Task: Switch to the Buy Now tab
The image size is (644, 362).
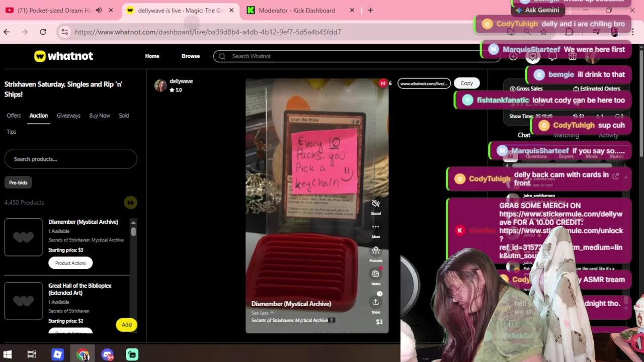Action: pyautogui.click(x=100, y=116)
